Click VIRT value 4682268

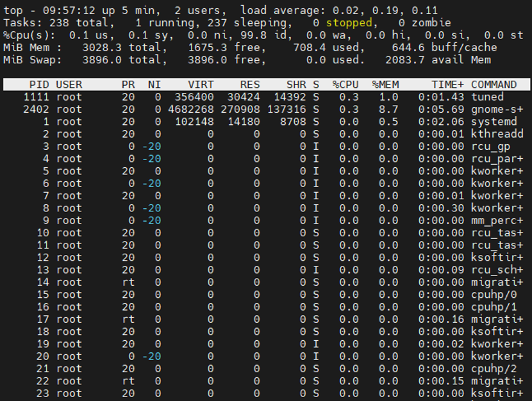[191, 109]
